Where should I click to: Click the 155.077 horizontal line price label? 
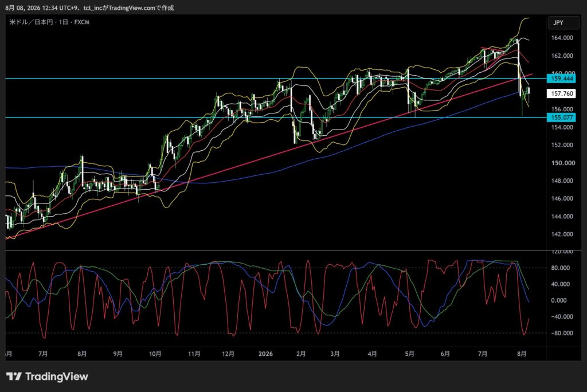pyautogui.click(x=561, y=117)
